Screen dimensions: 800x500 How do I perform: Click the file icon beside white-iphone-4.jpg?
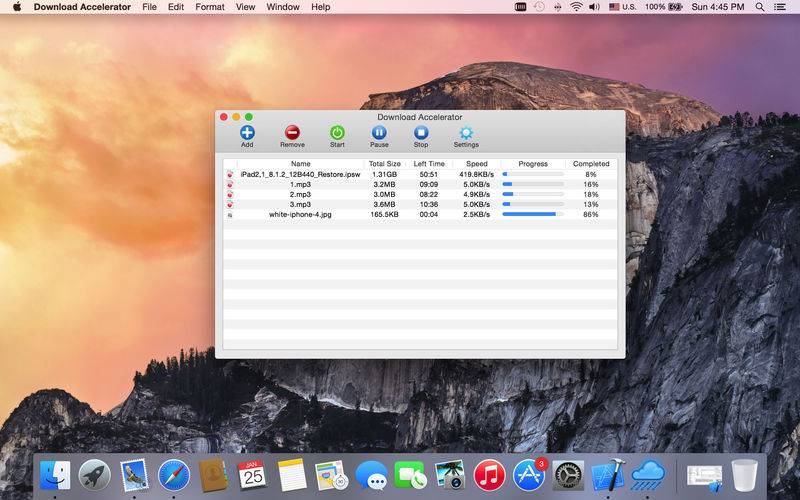230,215
